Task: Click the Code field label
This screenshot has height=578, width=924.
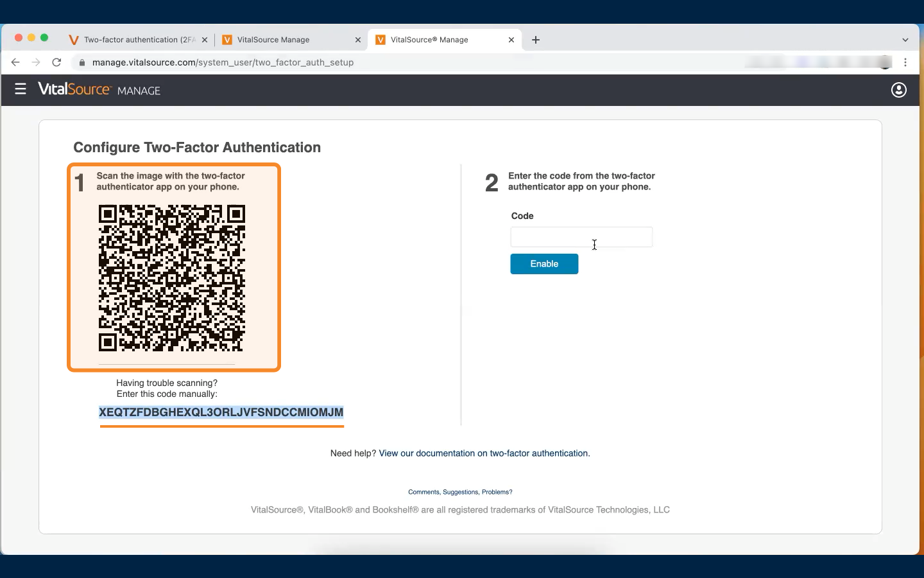Action: point(522,216)
